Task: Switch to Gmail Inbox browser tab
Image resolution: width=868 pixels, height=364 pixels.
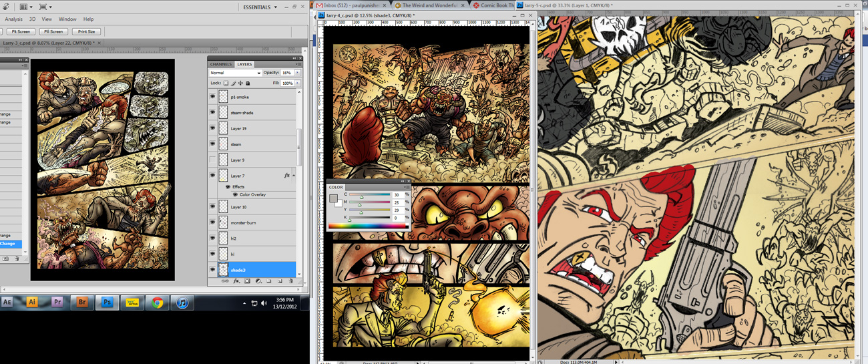Action: (x=352, y=5)
